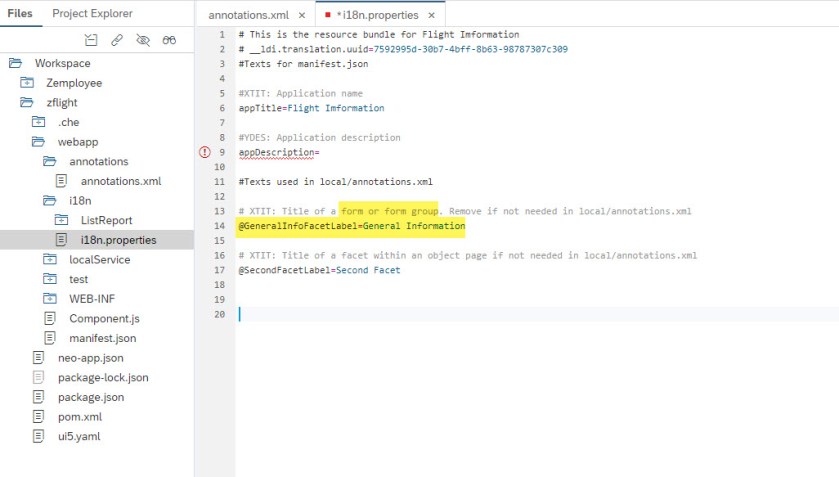Click the empty line 20 in editor

(x=500, y=314)
